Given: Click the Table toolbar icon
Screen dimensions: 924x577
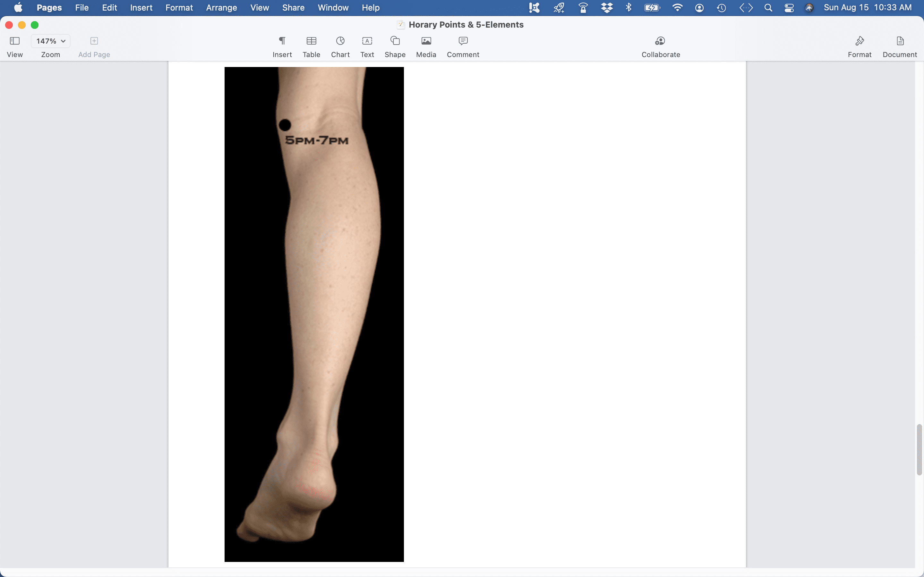Looking at the screenshot, I should (x=311, y=41).
